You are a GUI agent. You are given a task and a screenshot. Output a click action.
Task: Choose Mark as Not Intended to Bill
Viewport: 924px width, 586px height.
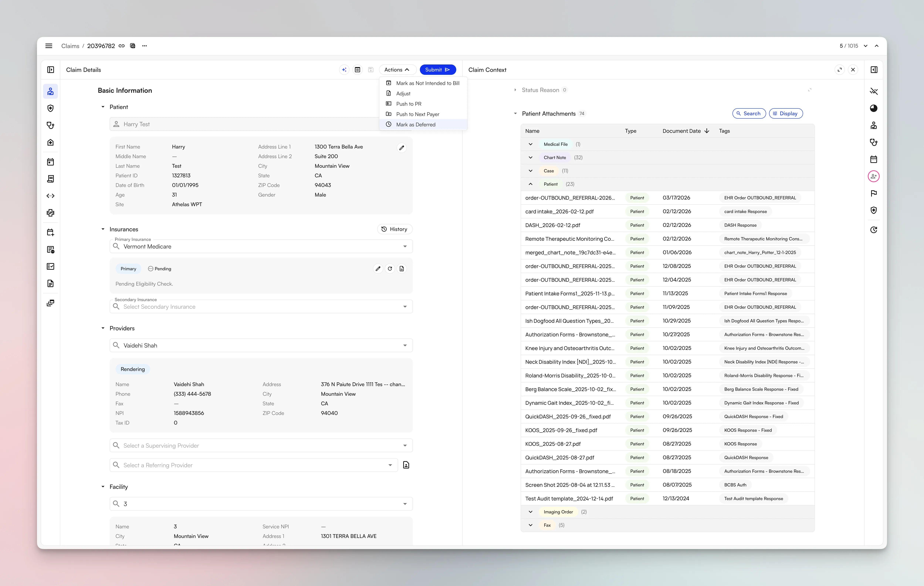423,83
